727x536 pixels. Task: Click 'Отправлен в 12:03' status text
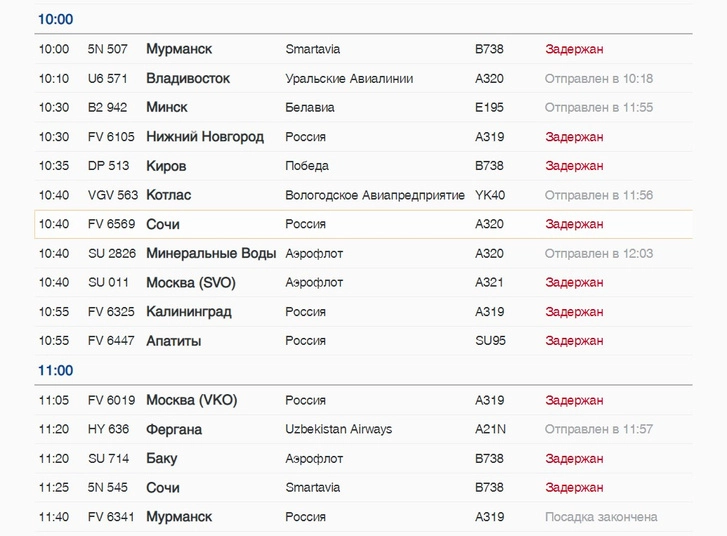599,253
